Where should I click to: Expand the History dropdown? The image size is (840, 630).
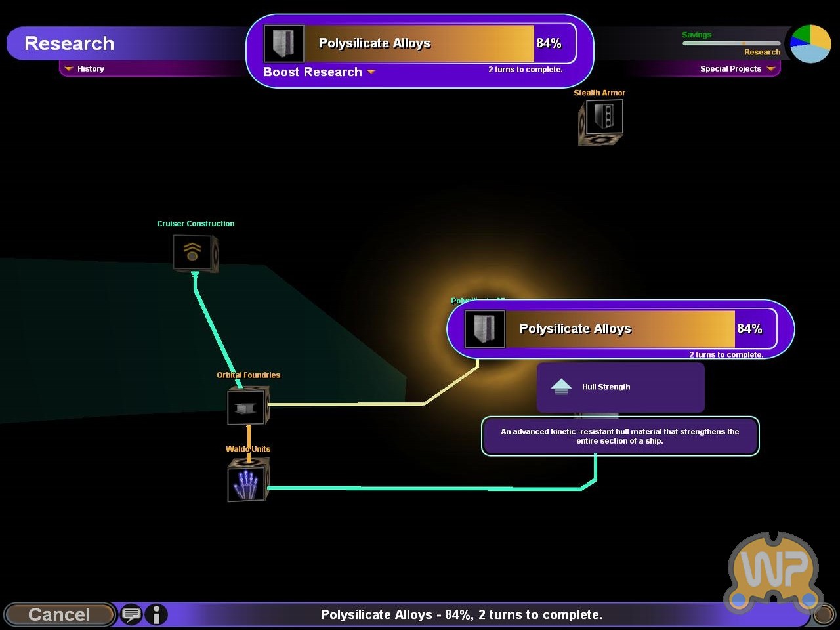(85, 69)
